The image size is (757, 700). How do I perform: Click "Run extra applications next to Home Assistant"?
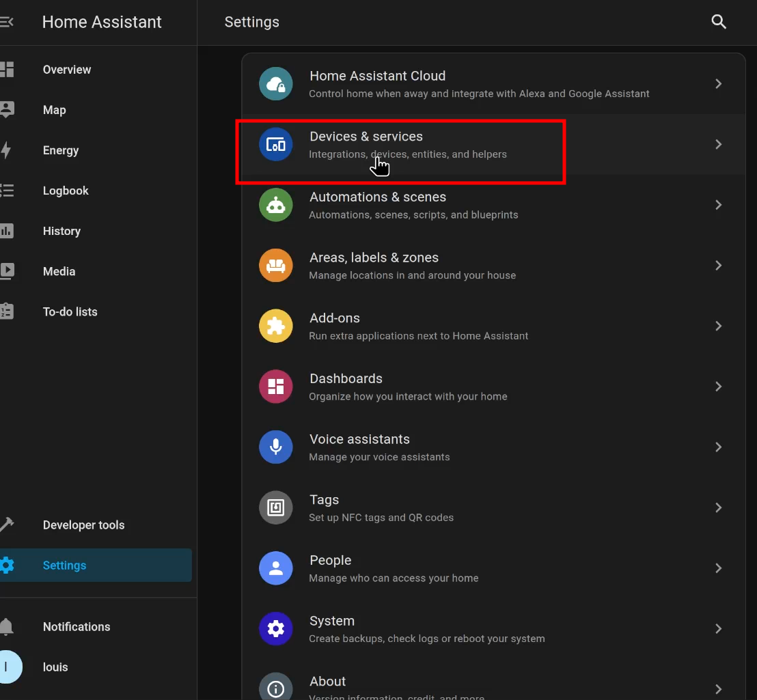[419, 336]
